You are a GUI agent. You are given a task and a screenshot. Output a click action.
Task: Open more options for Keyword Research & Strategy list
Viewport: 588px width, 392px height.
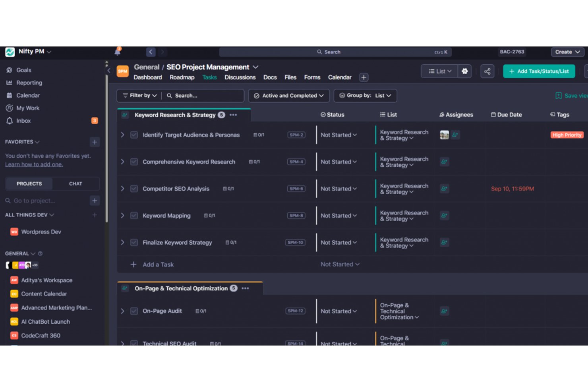tap(233, 115)
